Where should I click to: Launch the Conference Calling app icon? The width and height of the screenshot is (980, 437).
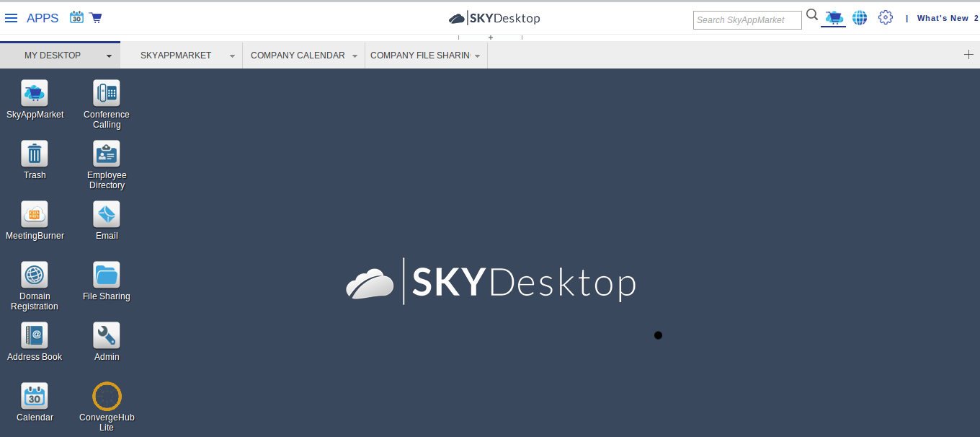click(x=107, y=93)
